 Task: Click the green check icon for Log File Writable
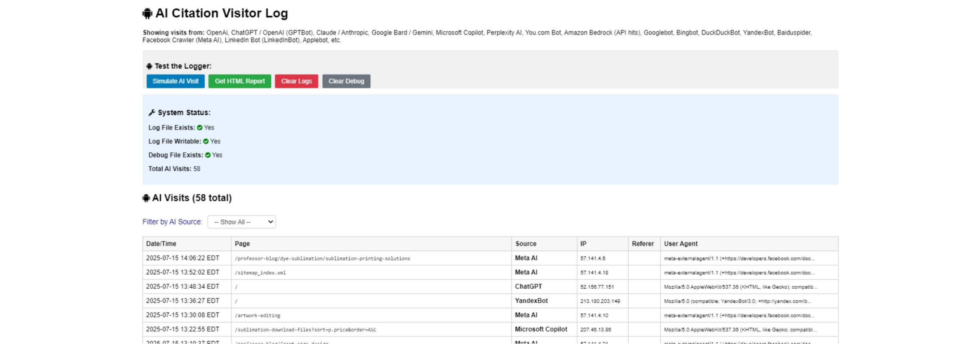[206, 141]
